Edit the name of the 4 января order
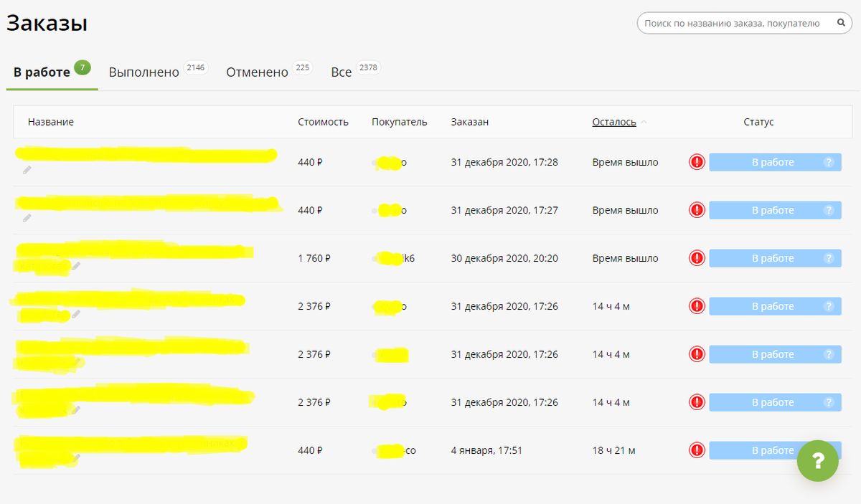 (x=76, y=457)
